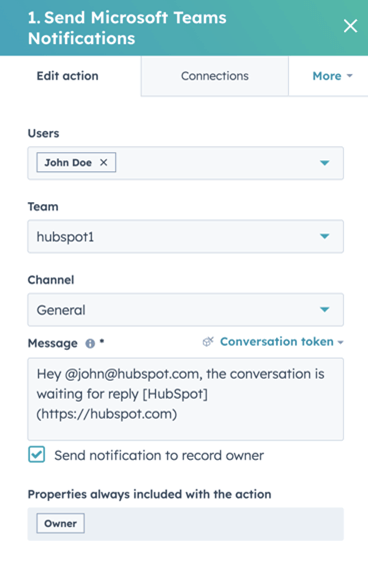The height and width of the screenshot is (567, 368).
Task: Close the Send Microsoft Teams Notifications panel
Action: (x=350, y=26)
